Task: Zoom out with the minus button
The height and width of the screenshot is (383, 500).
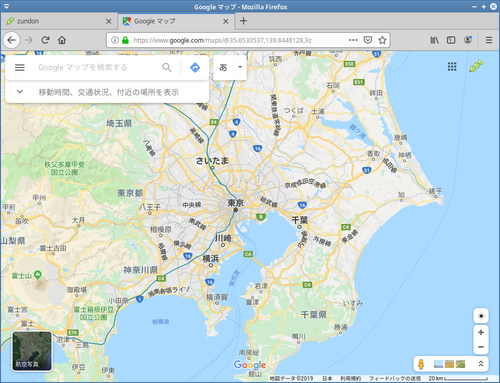Action: (481, 347)
